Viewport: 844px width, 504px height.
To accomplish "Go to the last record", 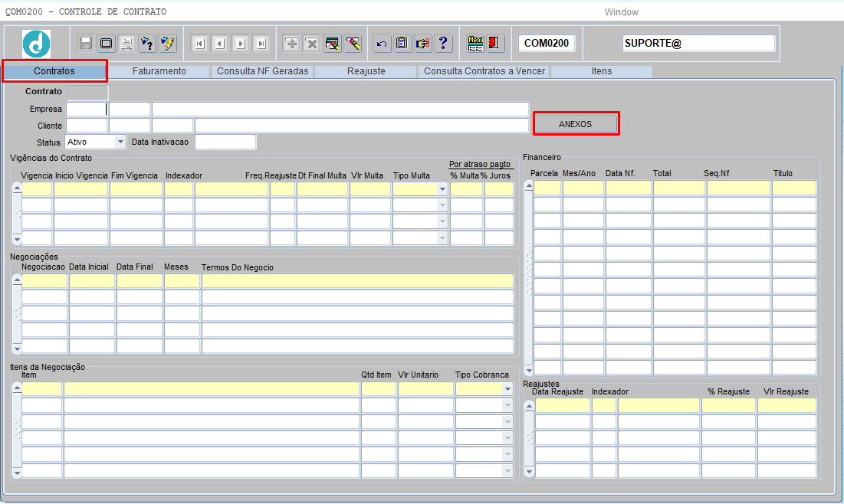I will [261, 44].
